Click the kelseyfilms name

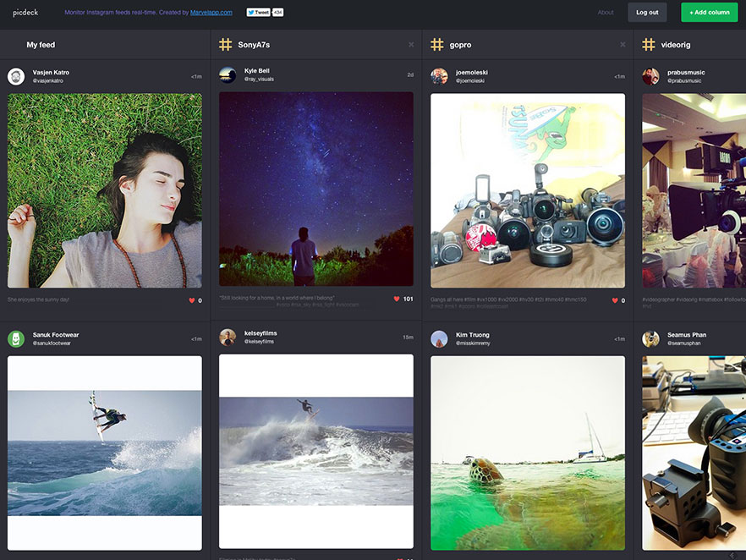(x=261, y=333)
